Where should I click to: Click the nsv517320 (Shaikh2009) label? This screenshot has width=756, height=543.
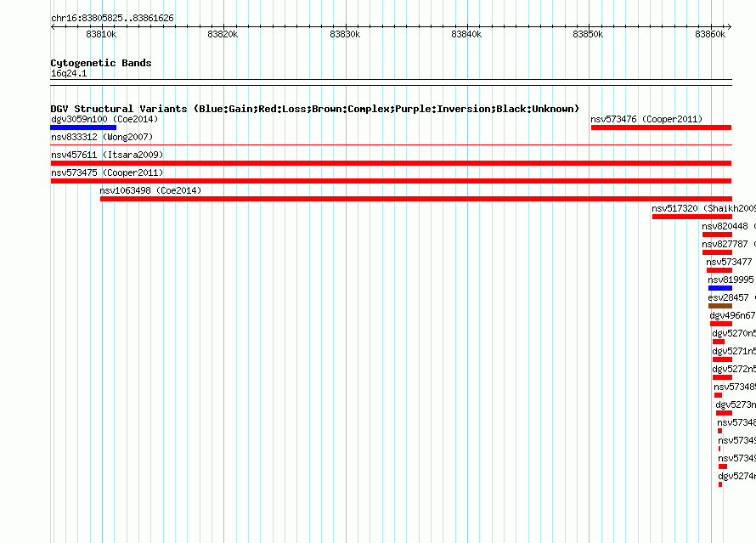click(x=703, y=208)
